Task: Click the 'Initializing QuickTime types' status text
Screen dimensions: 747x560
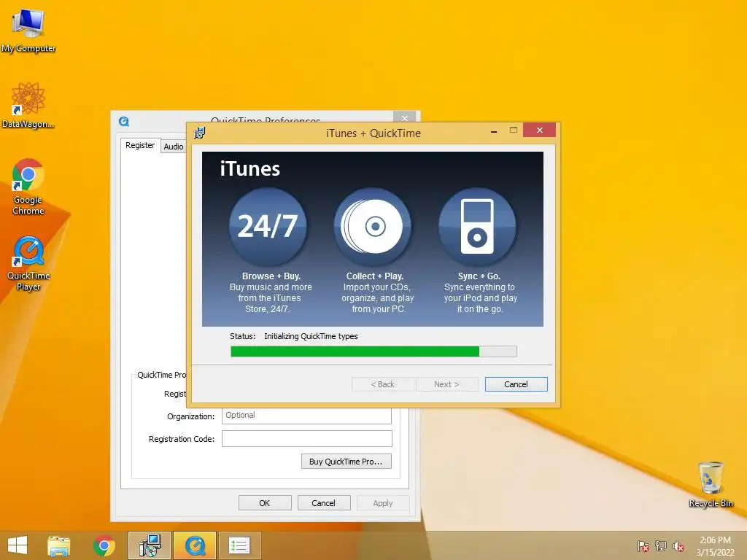Action: coord(311,336)
